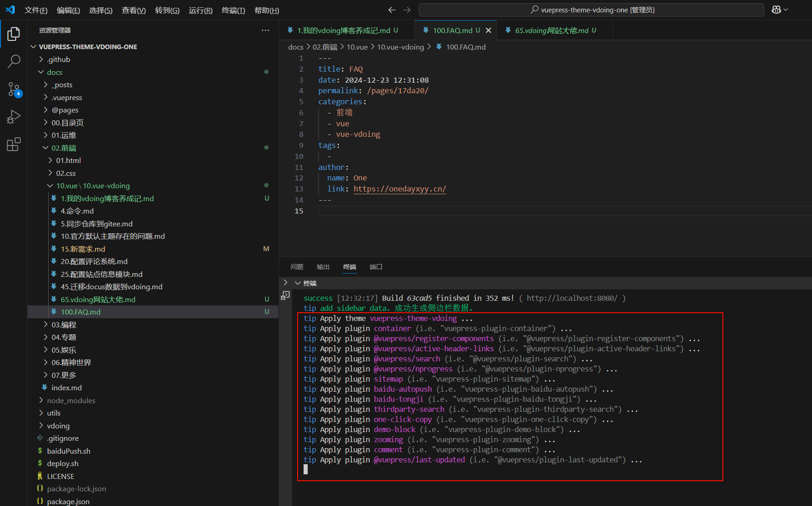The width and height of the screenshot is (812, 506).
Task: Open 查看(V) menu
Action: [x=134, y=10]
